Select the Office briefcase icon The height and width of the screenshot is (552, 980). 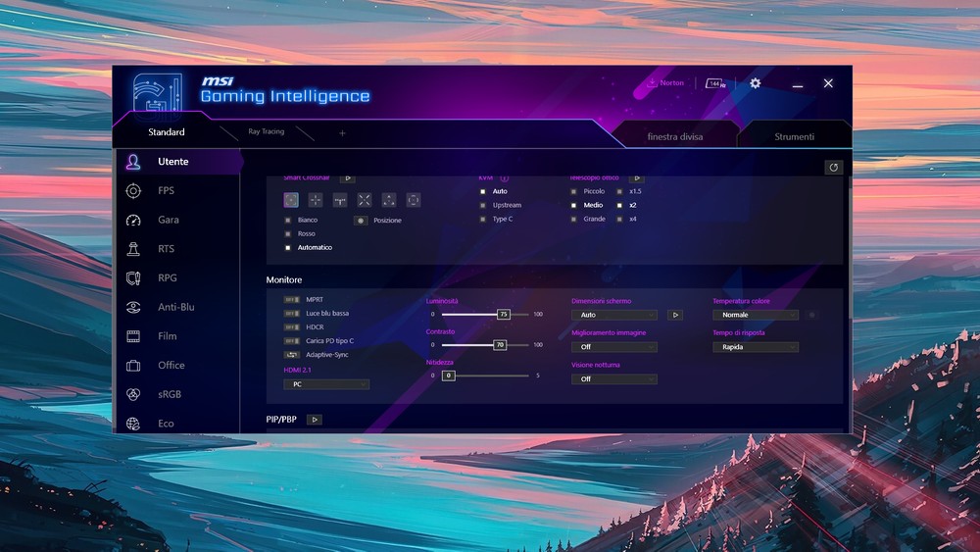tap(133, 365)
